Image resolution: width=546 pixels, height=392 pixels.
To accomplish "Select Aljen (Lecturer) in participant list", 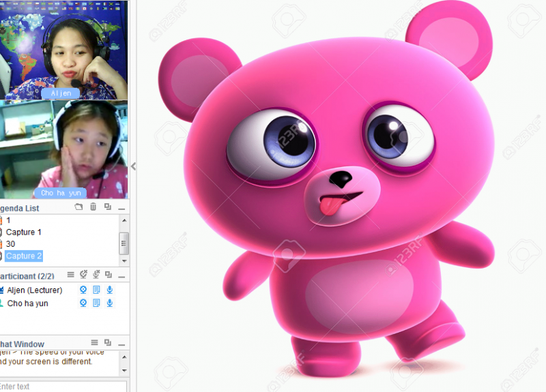I will coord(34,290).
